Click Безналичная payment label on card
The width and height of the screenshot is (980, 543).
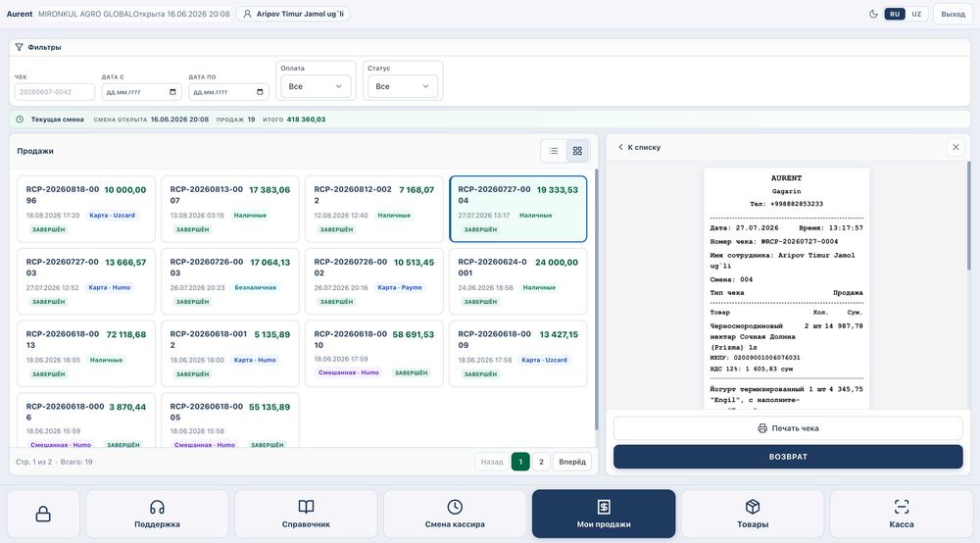tap(255, 287)
